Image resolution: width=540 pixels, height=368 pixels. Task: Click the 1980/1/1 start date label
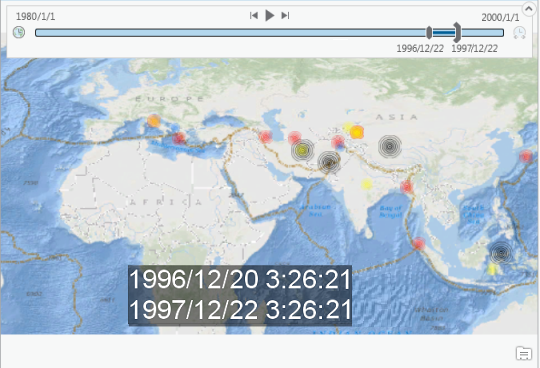35,17
